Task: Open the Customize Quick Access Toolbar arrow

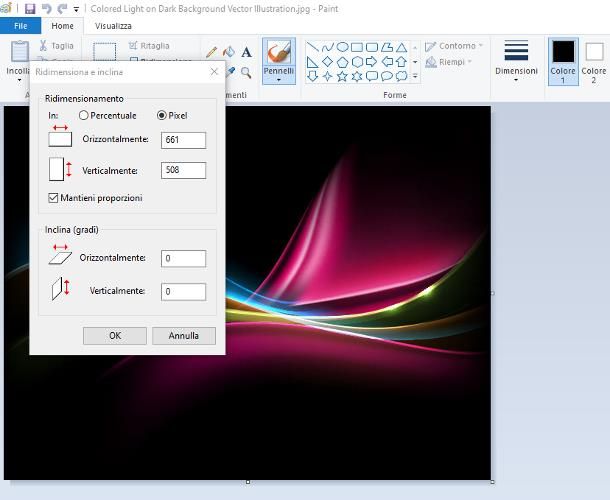Action: click(76, 9)
